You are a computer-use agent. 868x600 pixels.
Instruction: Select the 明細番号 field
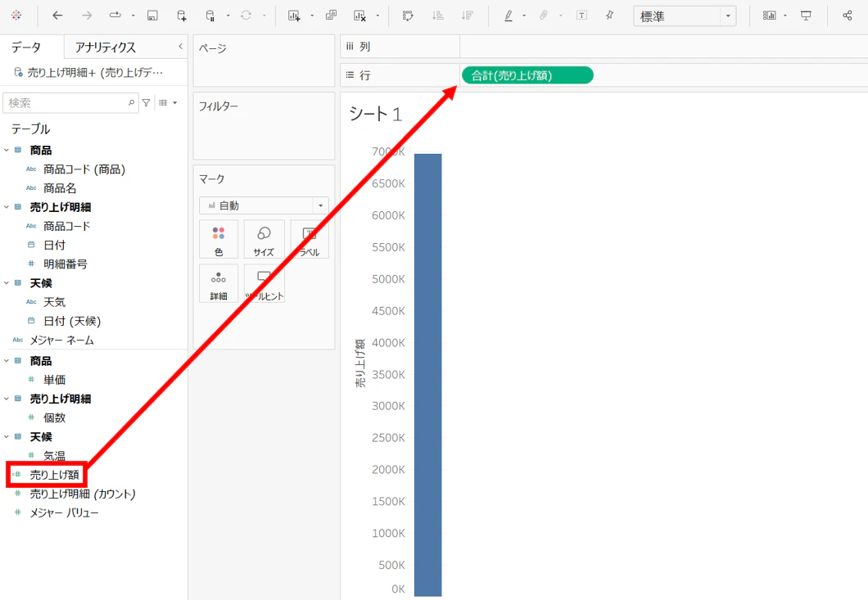(66, 264)
